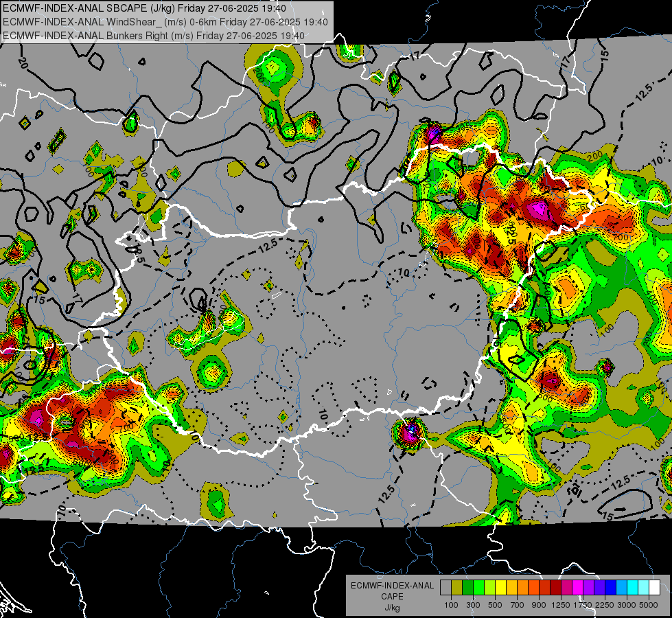Image resolution: width=672 pixels, height=618 pixels.
Task: Select the red-orange legend swatch
Action: (x=533, y=588)
